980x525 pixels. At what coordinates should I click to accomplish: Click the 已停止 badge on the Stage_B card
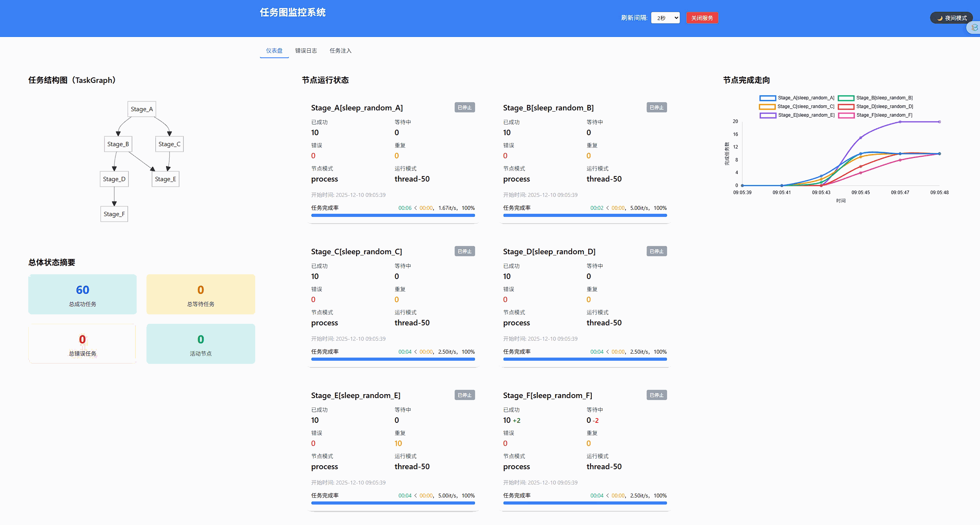[x=657, y=107]
